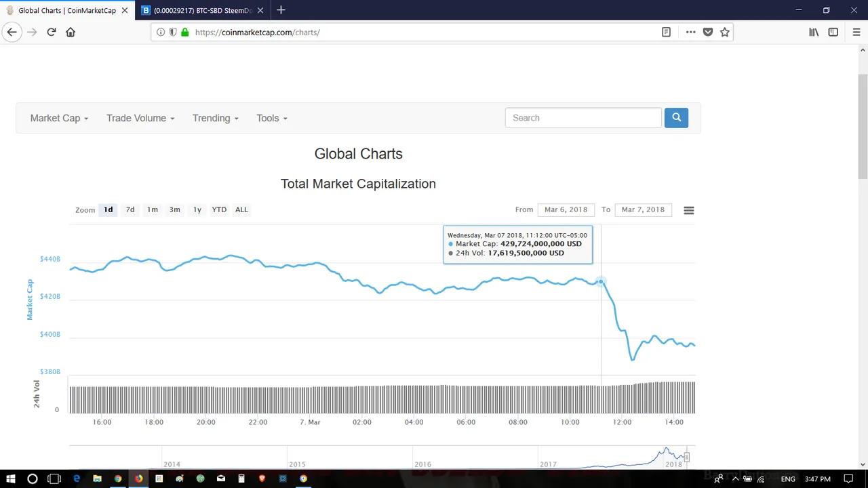The image size is (868, 488).
Task: Open network Wi-Fi status in tray
Action: point(761,479)
